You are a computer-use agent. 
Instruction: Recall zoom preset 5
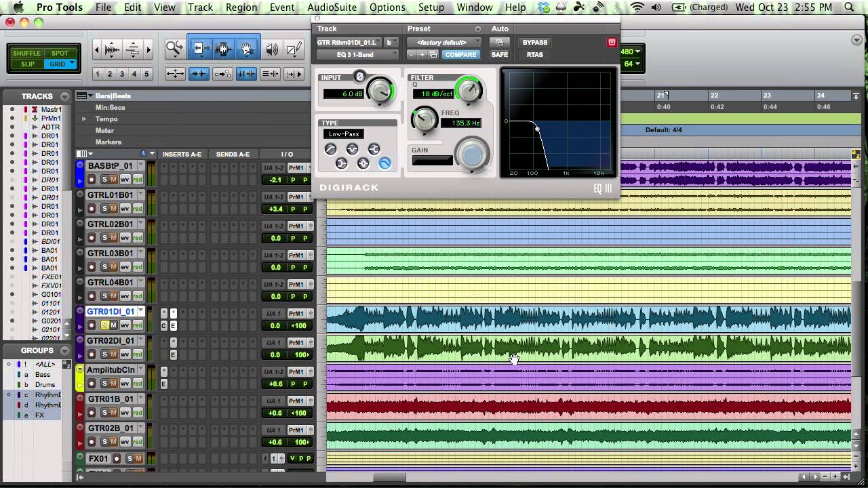pos(146,74)
